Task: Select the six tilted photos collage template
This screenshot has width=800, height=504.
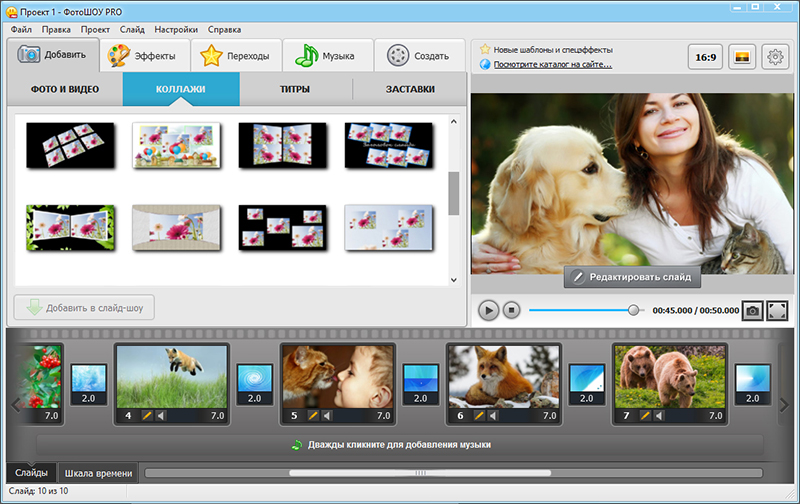Action: tap(70, 145)
